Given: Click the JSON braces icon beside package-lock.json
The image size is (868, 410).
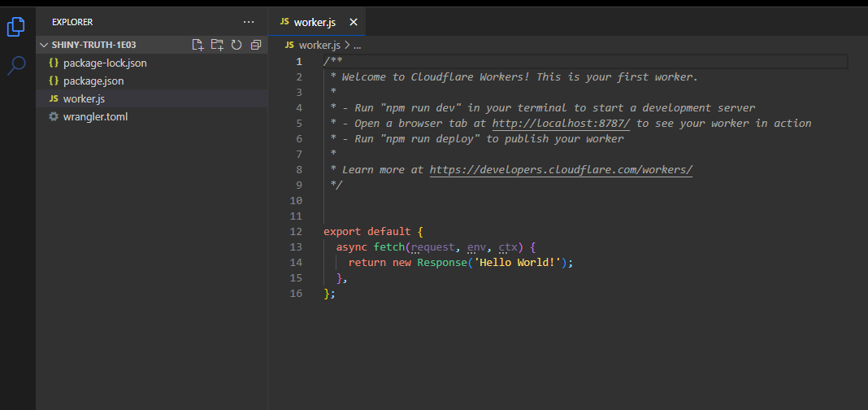Looking at the screenshot, I should pos(54,63).
